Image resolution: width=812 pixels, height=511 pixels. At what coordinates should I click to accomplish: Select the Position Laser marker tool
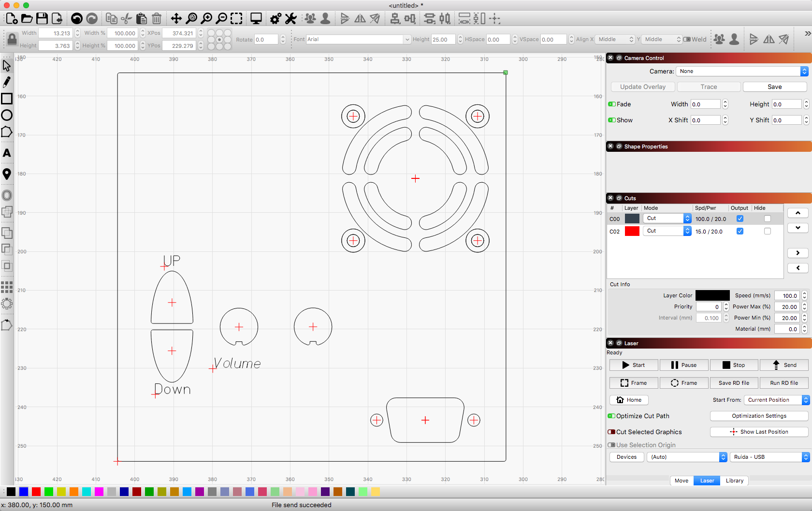7,174
